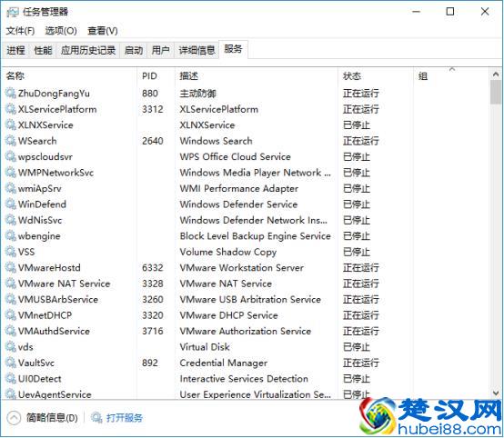Click the services icon beside 打开服务
504x438 pixels.
(x=96, y=418)
